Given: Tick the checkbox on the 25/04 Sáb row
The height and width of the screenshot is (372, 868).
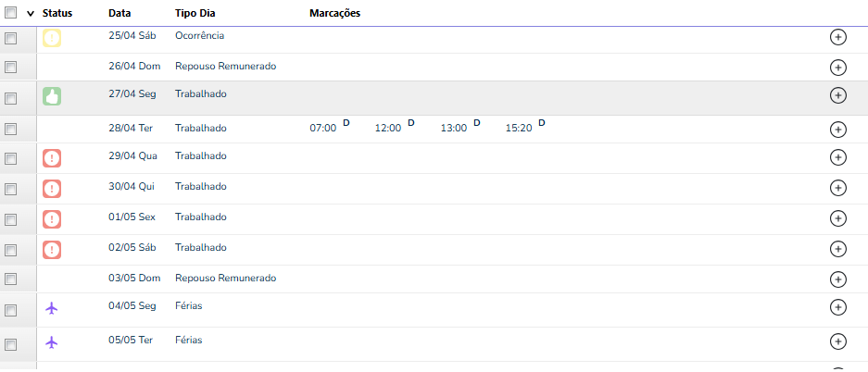Looking at the screenshot, I should 11,38.
